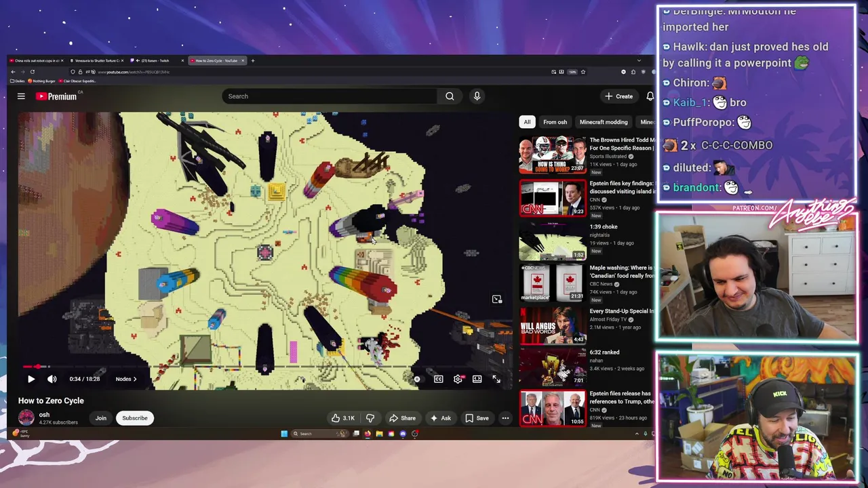Open the Nothing Burger bookmark
This screenshot has height=488, width=868.
pyautogui.click(x=43, y=81)
